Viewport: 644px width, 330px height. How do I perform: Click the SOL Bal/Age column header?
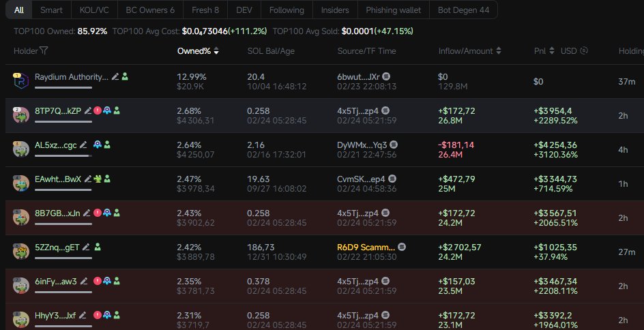point(271,51)
